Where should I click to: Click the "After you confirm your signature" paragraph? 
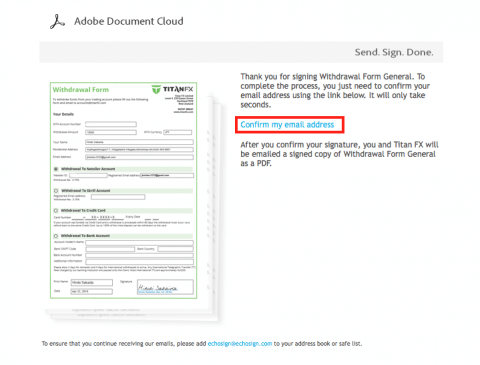click(339, 154)
